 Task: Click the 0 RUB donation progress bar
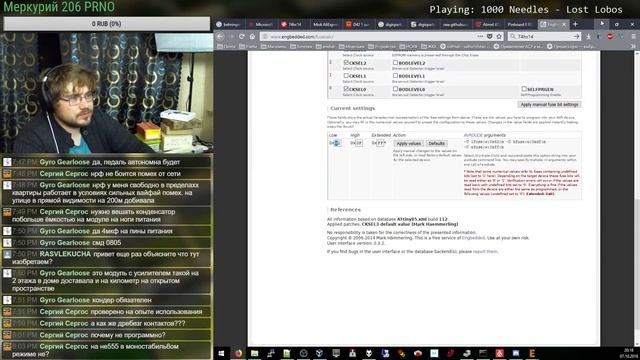click(107, 24)
